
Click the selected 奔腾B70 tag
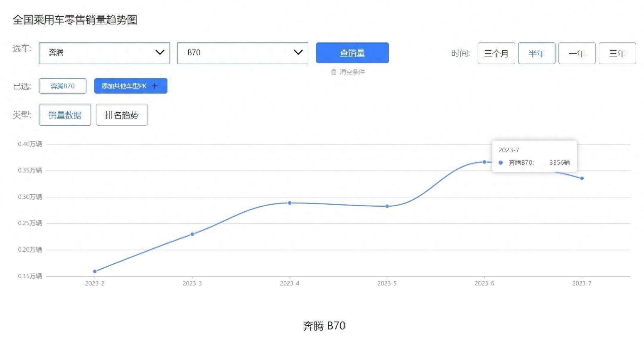pos(63,86)
